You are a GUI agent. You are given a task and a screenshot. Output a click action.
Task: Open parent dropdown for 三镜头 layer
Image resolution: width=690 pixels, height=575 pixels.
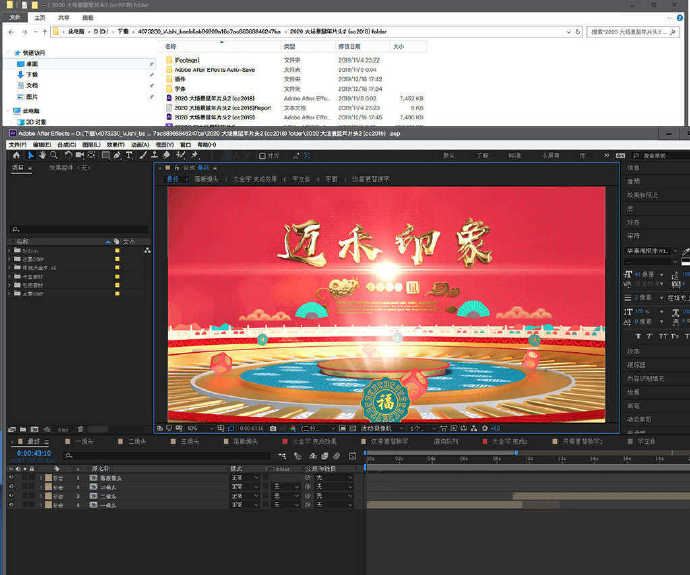(334, 487)
